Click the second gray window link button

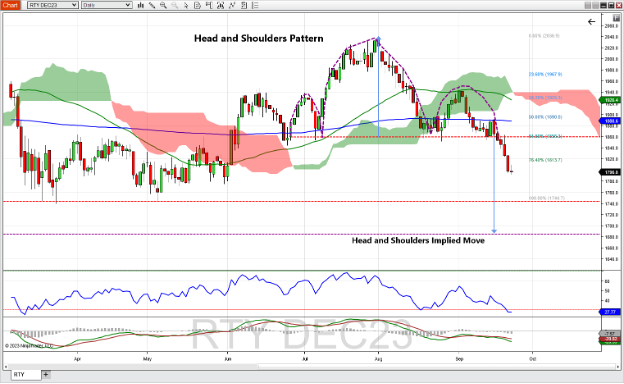click(x=595, y=5)
